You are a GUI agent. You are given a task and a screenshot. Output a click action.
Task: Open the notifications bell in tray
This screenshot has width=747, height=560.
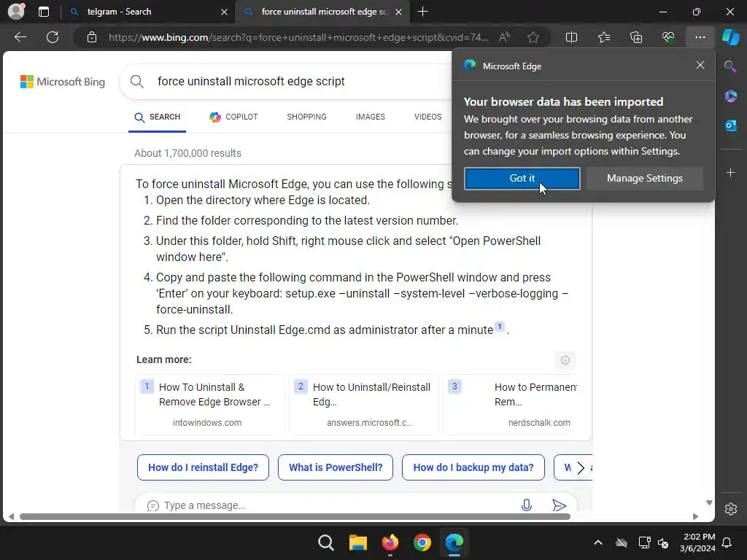727,542
